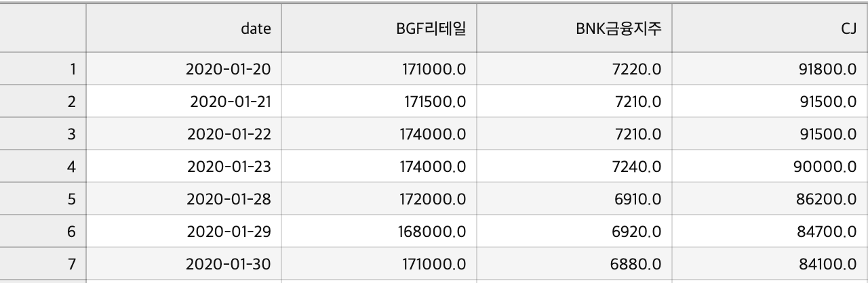868x283 pixels.
Task: Select CJ value 84700.0
Action: [770, 232]
